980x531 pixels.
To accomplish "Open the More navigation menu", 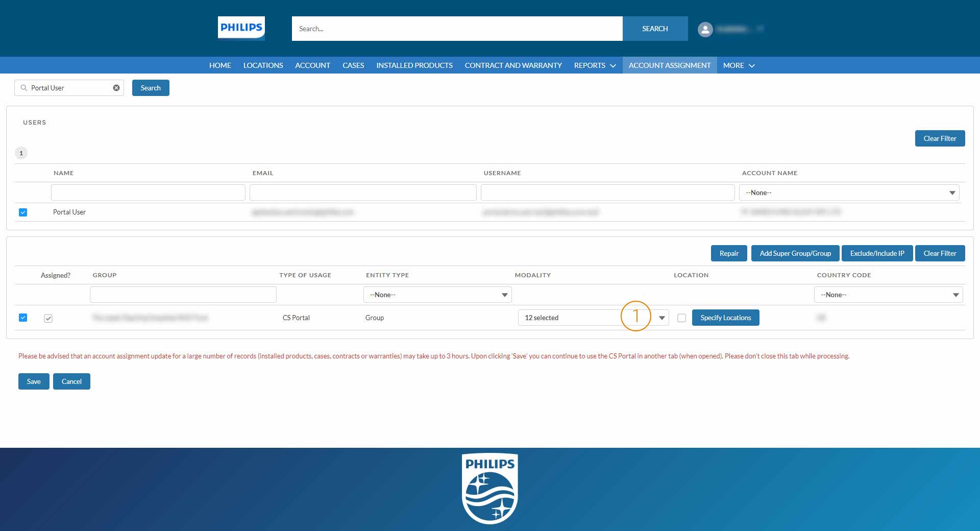I will (x=738, y=65).
